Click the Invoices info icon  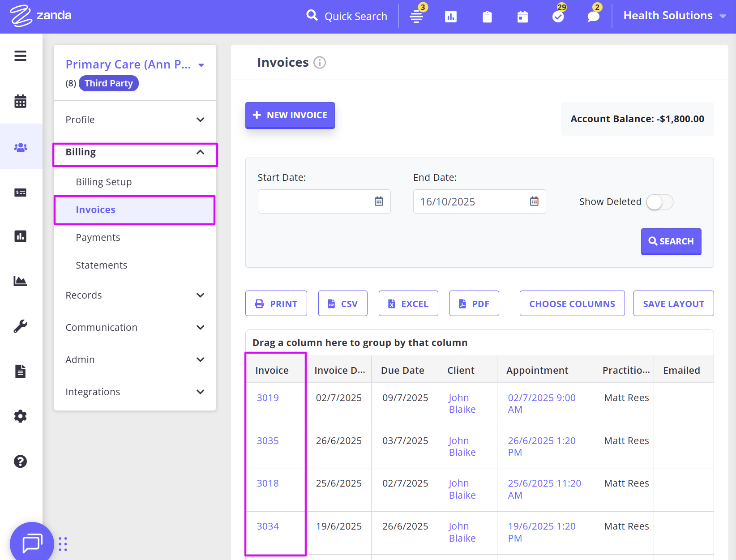(319, 63)
